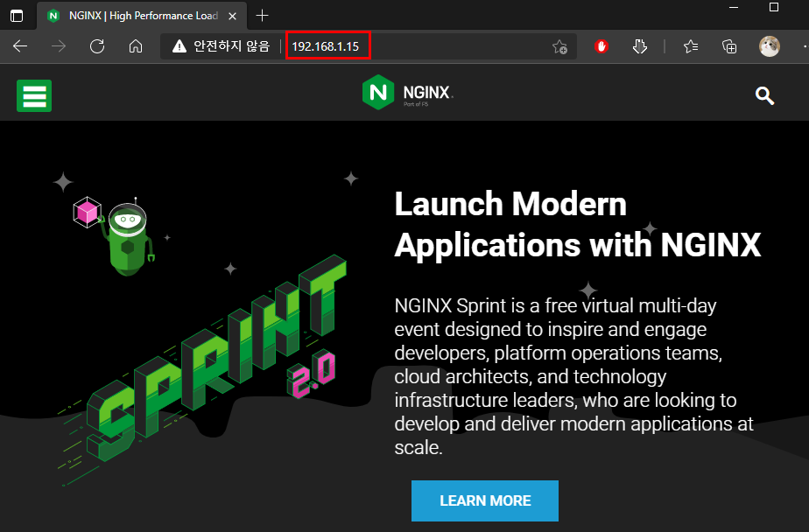Open the Collections icon
This screenshot has width=809, height=532.
tap(729, 46)
